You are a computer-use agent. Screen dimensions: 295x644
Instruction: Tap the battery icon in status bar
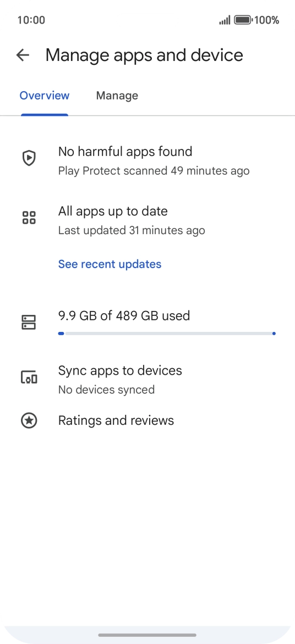tap(243, 20)
